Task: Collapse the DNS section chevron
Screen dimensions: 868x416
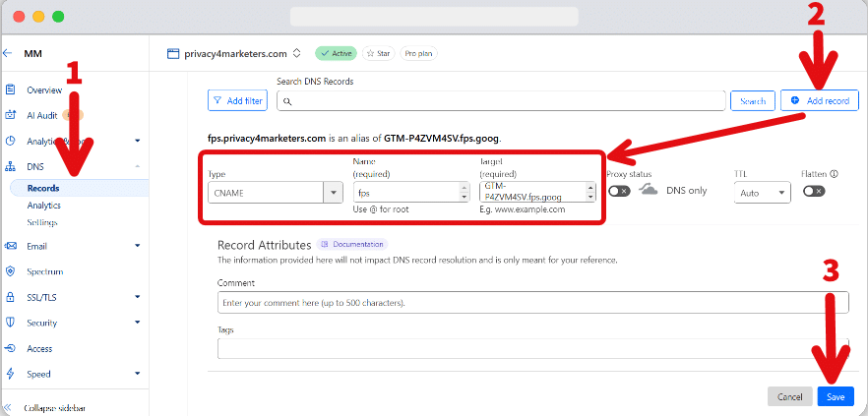Action: pyautogui.click(x=138, y=166)
